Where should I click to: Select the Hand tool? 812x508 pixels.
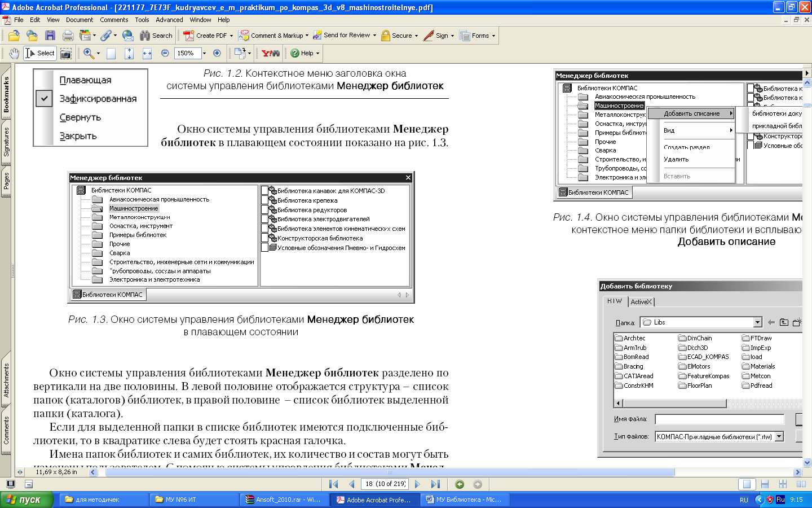pos(14,53)
